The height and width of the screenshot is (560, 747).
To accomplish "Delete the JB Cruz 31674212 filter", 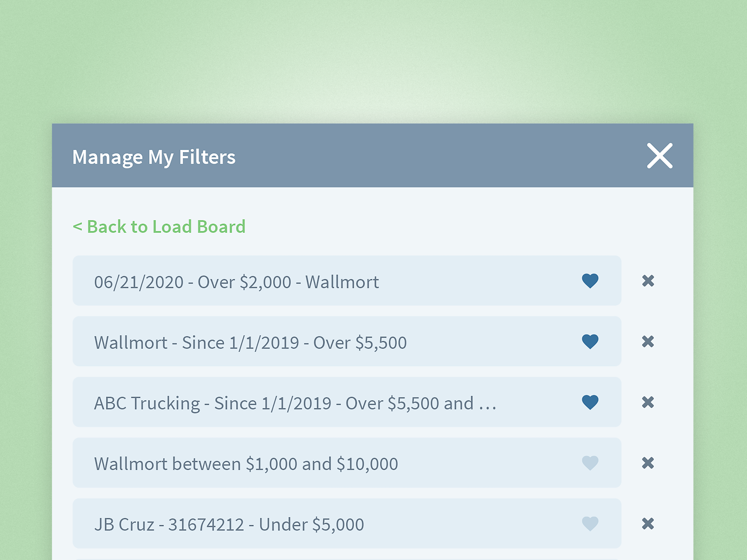I will point(648,524).
